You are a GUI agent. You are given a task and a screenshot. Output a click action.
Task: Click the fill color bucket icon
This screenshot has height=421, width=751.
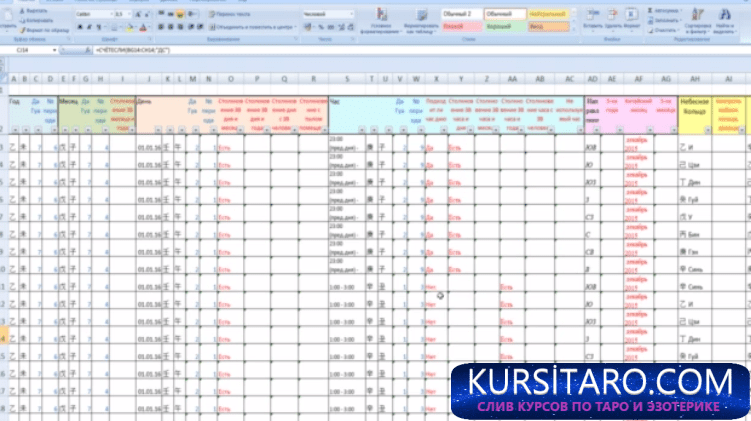(131, 27)
